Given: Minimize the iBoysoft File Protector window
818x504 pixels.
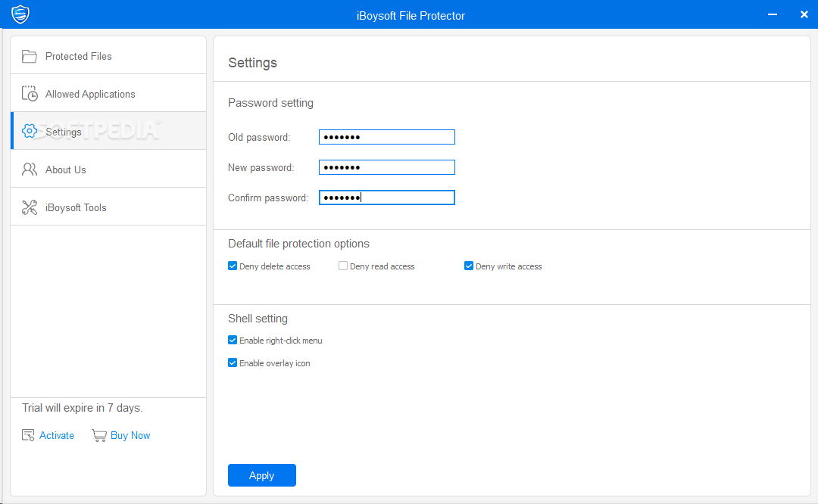Looking at the screenshot, I should point(773,14).
